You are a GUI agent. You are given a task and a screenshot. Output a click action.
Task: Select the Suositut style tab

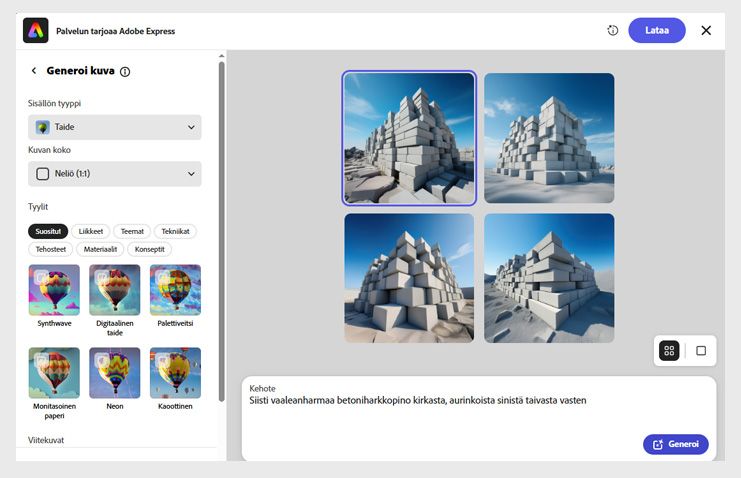point(48,231)
